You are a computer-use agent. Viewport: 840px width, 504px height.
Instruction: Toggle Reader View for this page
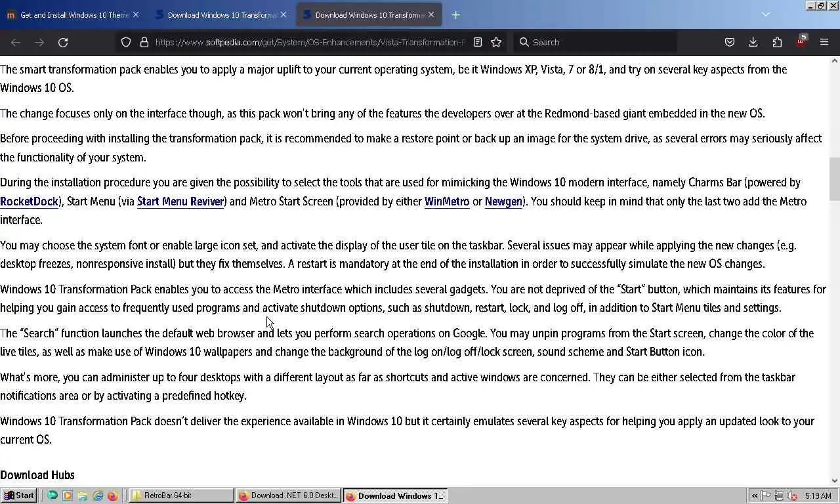478,42
